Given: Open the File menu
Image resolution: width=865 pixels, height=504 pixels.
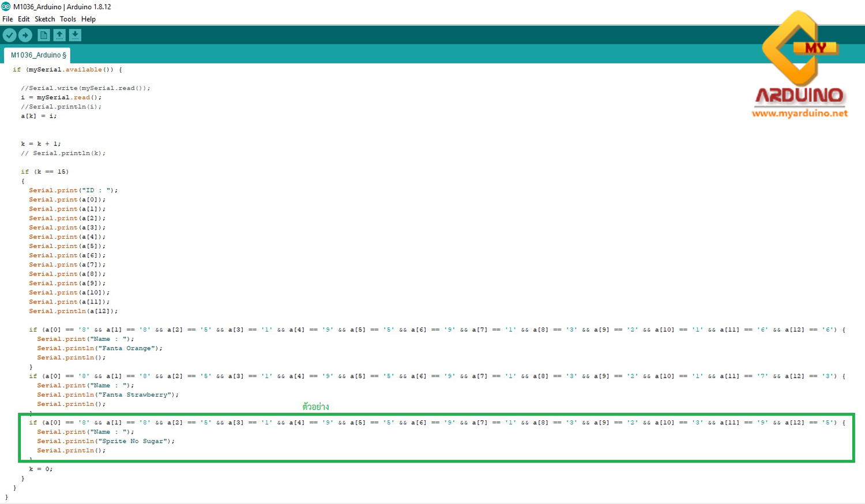Looking at the screenshot, I should click(x=8, y=19).
